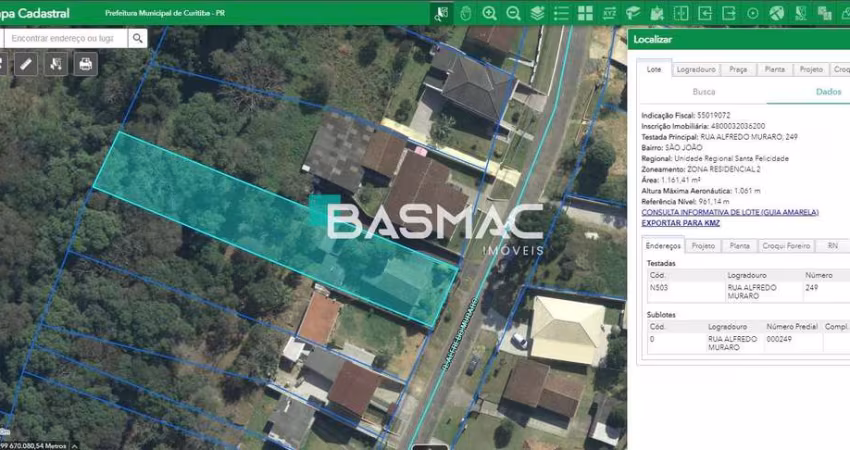Image resolution: width=850 pixels, height=450 pixels.
Task: Open the map layers stack tool
Action: pos(537,13)
